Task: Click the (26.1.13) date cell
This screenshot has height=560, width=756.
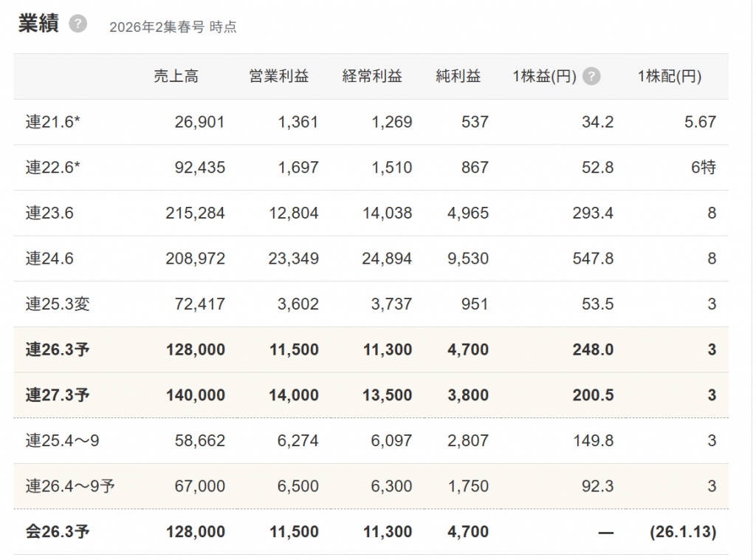Action: (x=683, y=532)
